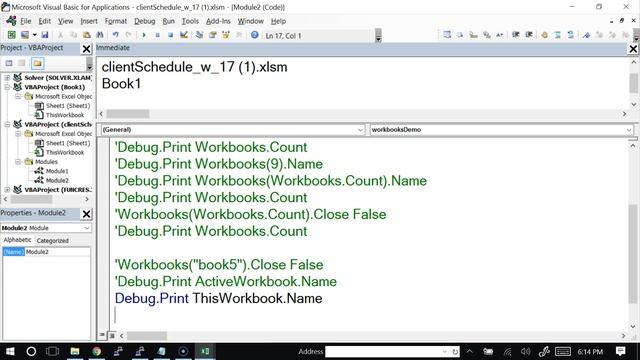Viewport: 640px width, 360px height.
Task: Toggle Design Mode from the toolbar
Action: pyautogui.click(x=184, y=35)
